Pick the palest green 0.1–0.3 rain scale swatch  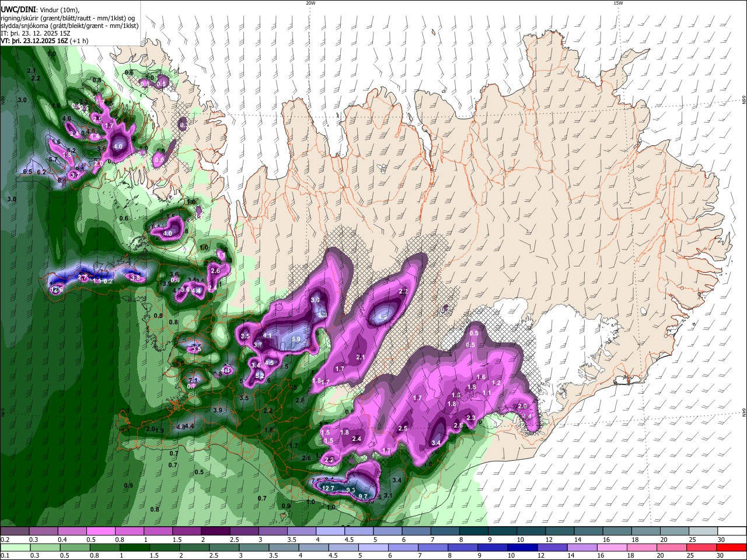(x=15, y=547)
